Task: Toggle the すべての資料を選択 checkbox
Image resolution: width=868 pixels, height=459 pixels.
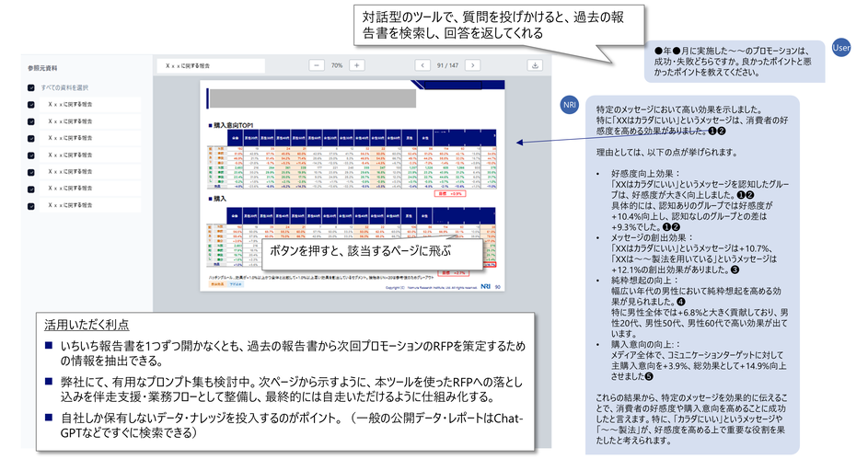Action: [x=31, y=87]
